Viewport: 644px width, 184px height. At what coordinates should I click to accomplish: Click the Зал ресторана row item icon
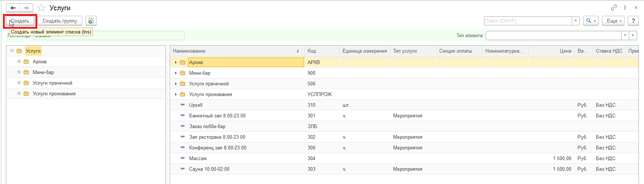183,137
